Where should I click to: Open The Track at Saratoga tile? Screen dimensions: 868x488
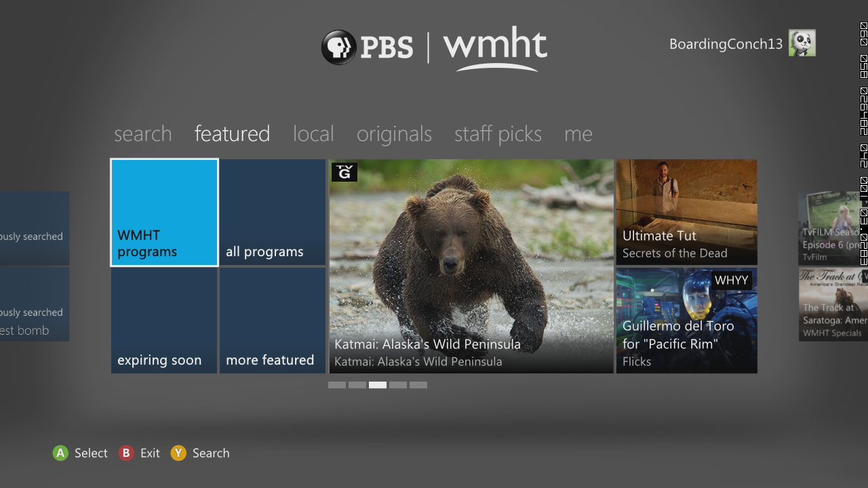click(833, 304)
